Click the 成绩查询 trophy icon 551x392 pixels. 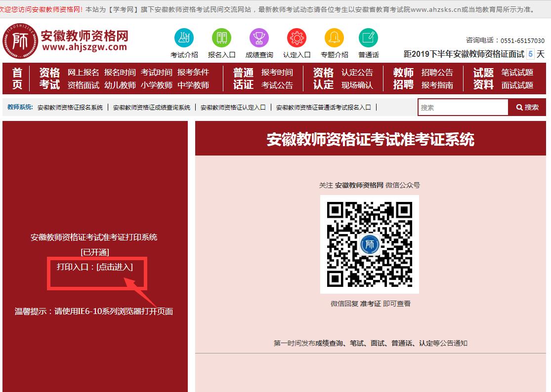[x=259, y=38]
